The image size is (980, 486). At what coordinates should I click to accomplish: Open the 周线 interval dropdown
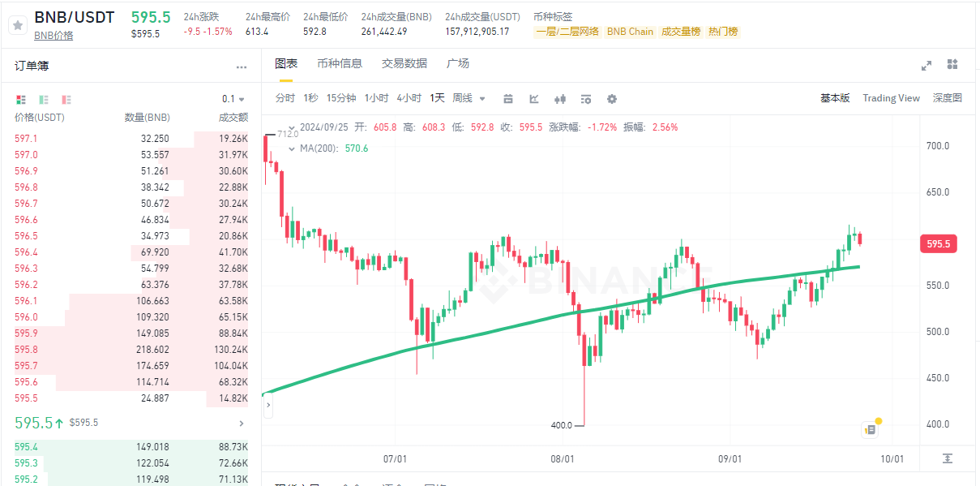tap(469, 98)
